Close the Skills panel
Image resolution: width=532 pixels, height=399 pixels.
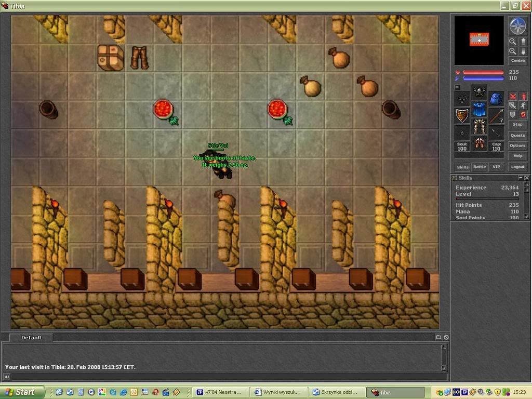(x=527, y=178)
